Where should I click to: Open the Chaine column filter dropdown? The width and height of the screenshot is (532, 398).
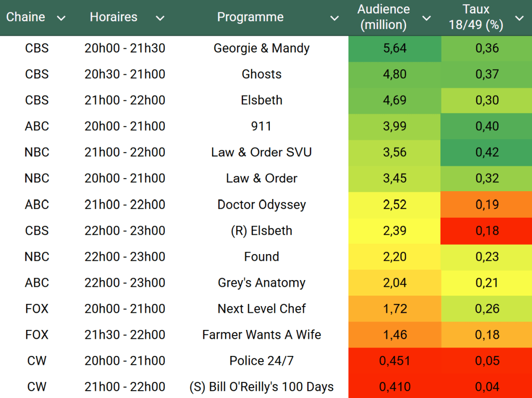[61, 19]
